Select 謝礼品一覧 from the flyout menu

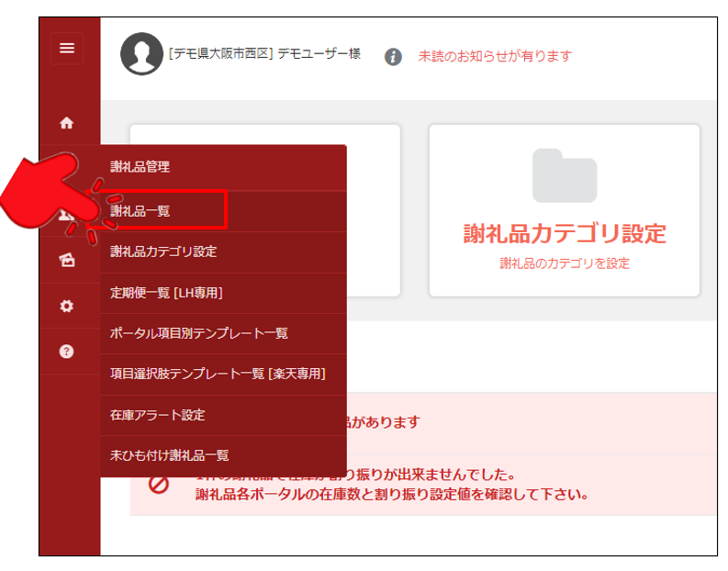tap(140, 210)
